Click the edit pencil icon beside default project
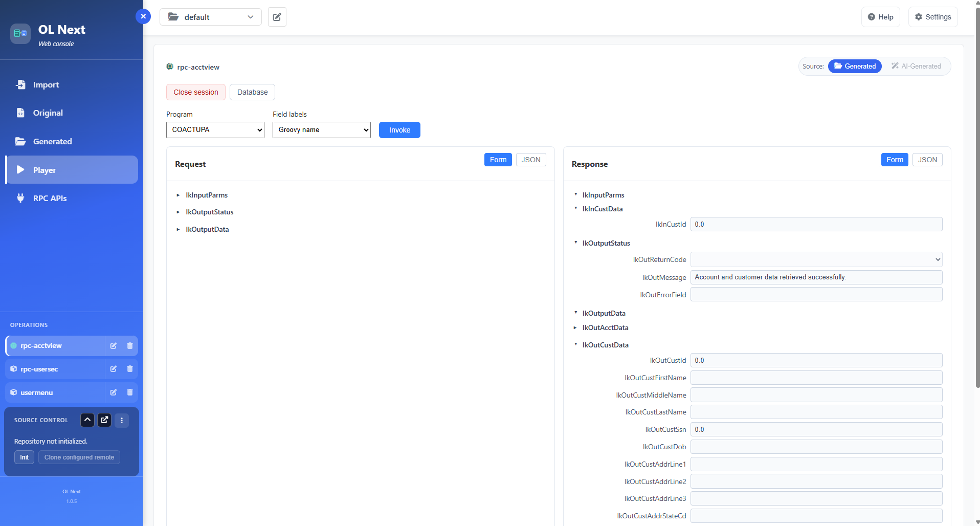980x526 pixels. click(277, 17)
